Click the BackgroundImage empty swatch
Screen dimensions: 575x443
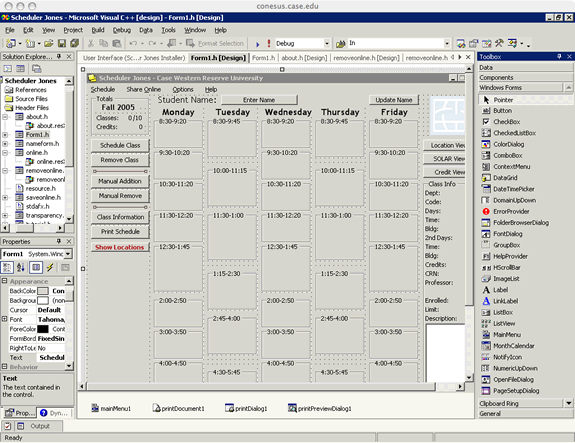pos(43,300)
